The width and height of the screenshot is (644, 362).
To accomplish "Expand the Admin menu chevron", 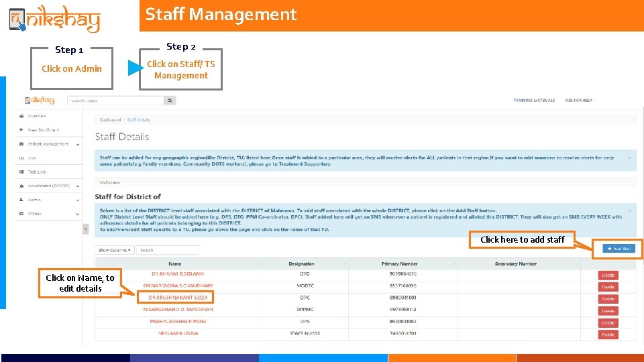I will (x=78, y=200).
